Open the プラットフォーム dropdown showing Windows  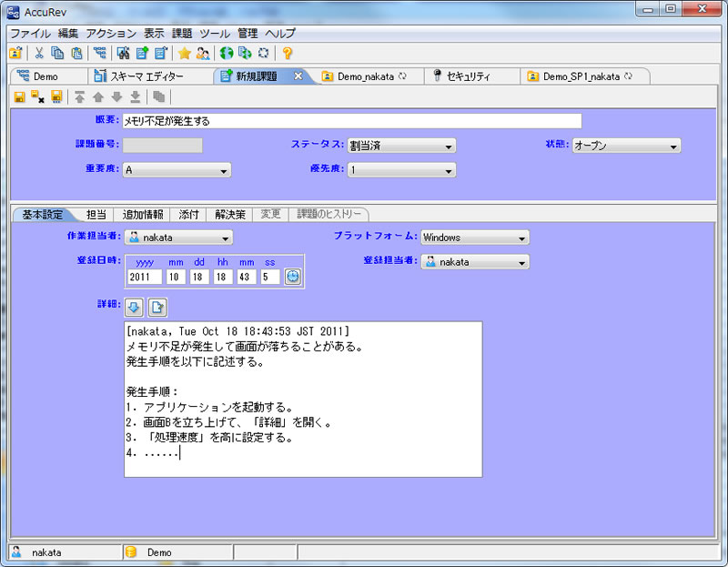coord(475,238)
